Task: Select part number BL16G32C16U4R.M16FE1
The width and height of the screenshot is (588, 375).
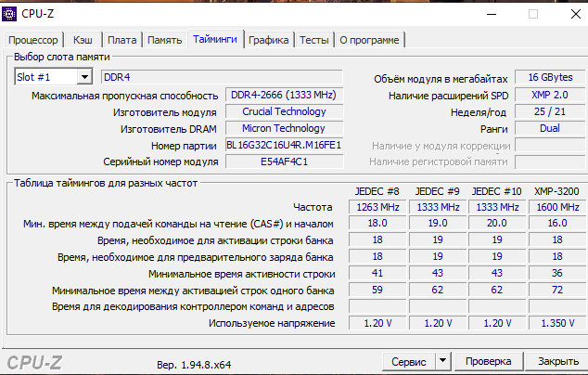Action: [x=284, y=145]
